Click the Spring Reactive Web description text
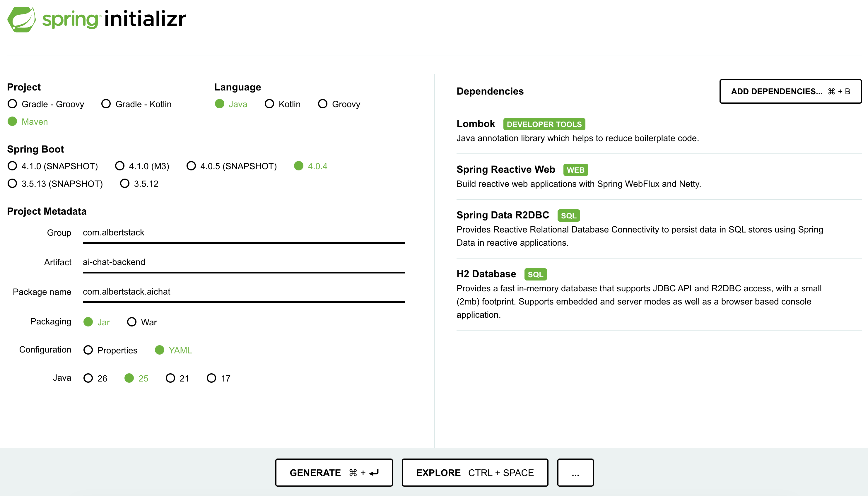 point(579,184)
